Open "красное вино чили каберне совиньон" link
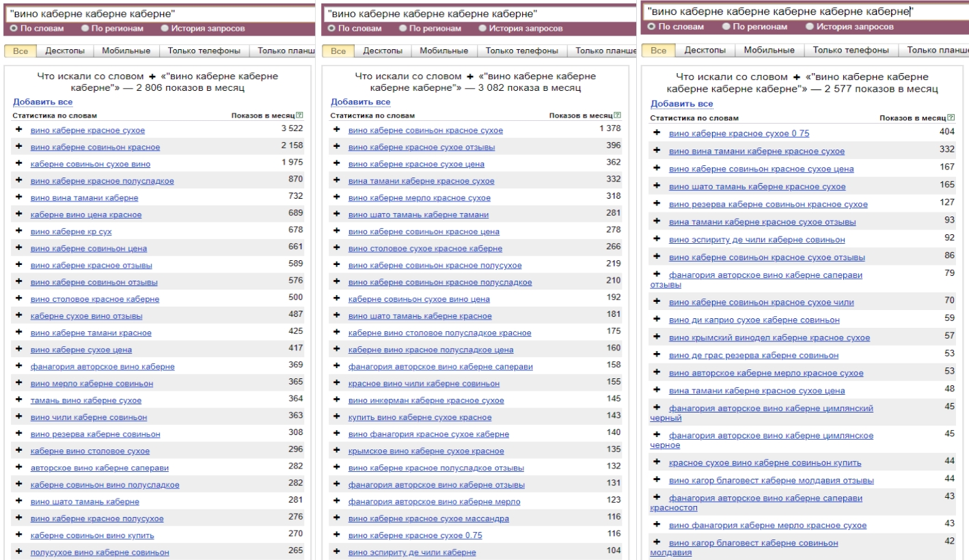 (424, 384)
